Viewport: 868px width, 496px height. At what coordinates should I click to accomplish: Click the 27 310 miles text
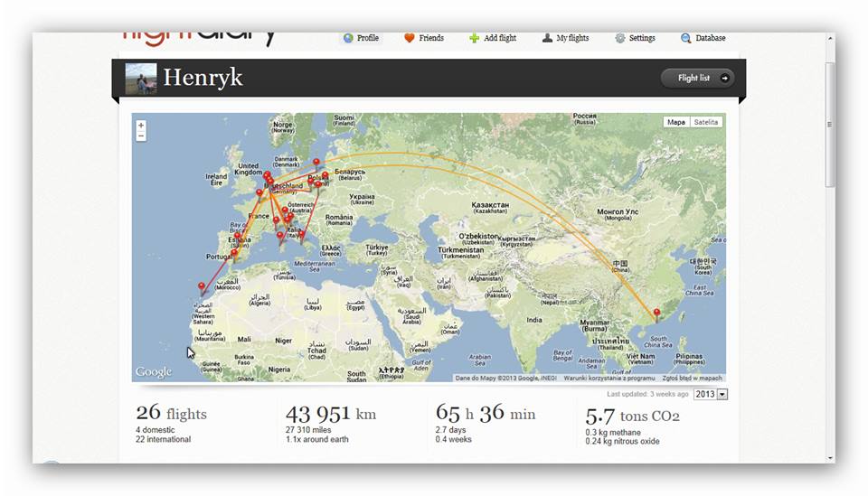coord(308,430)
